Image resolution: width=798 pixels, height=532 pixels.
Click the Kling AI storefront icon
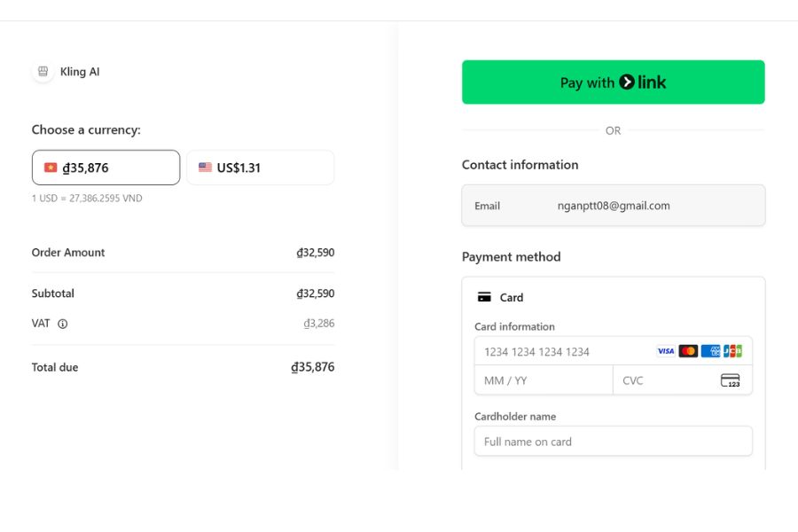(43, 72)
